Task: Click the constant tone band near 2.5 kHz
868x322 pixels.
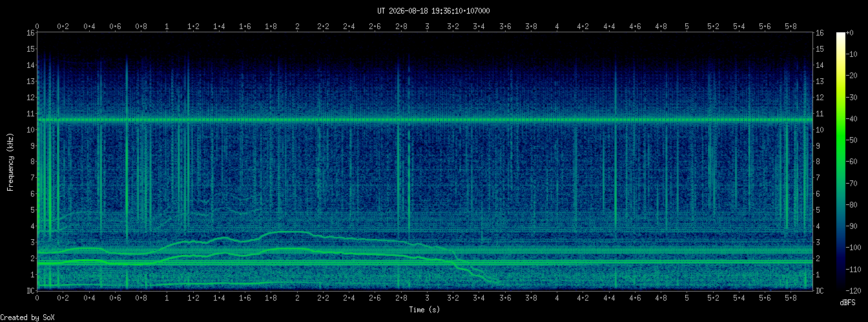Action: tap(425, 250)
